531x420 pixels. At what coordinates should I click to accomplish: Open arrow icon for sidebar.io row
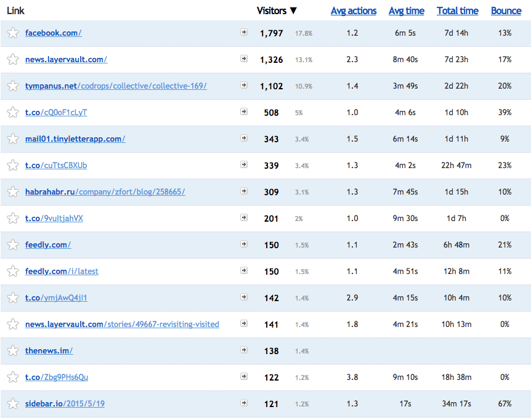coord(244,403)
